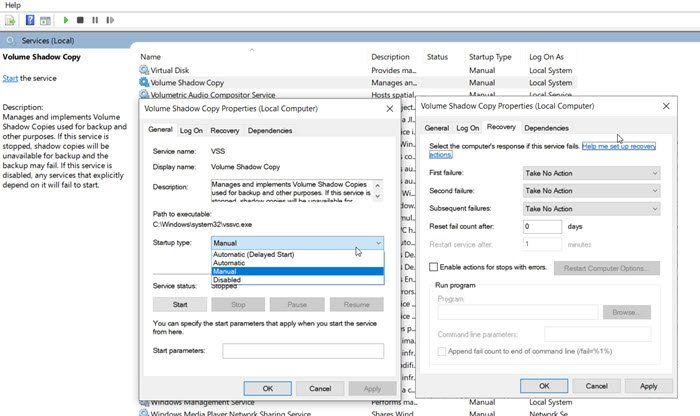This screenshot has height=416, width=700.
Task: Switch to the Dependencies tab in Recovery dialog
Action: [546, 128]
